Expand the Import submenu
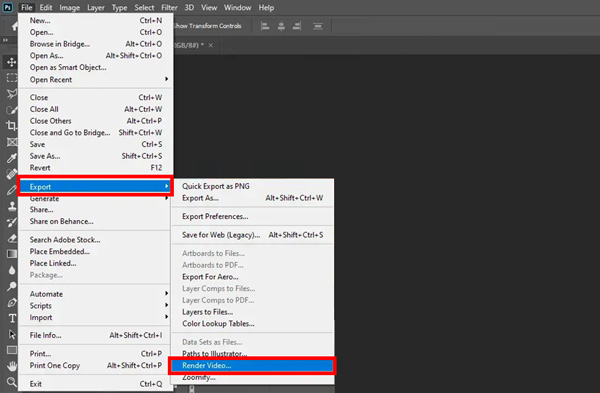Image resolution: width=600 pixels, height=393 pixels. click(x=96, y=317)
